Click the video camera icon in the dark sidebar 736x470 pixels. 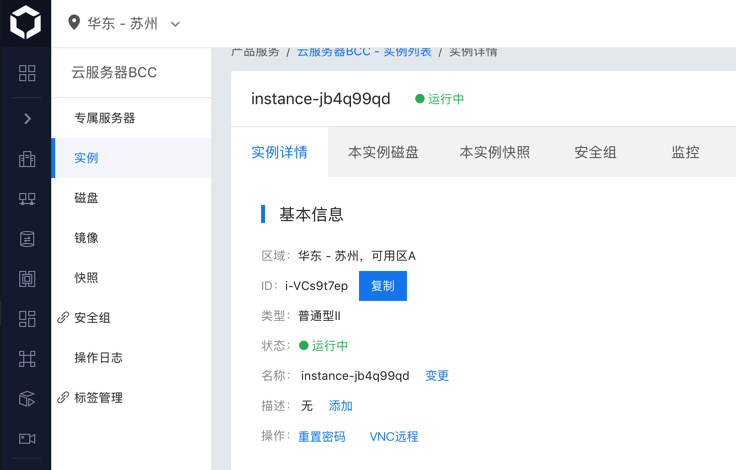pyautogui.click(x=27, y=438)
